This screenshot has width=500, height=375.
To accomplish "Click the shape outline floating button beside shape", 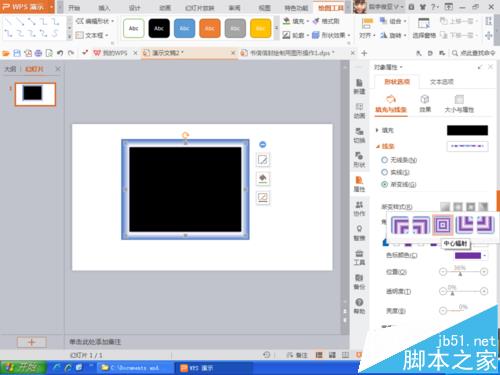I will tap(263, 198).
